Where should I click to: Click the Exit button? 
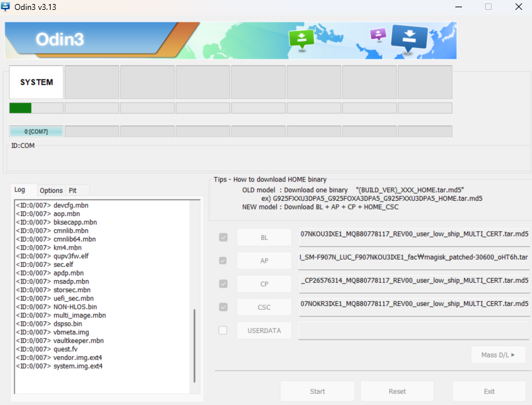click(x=489, y=391)
